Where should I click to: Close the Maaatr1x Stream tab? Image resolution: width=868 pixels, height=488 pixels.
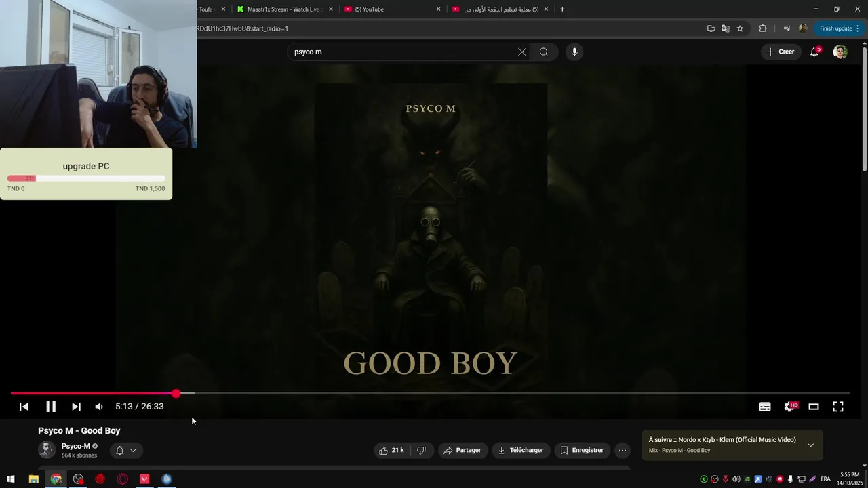[331, 9]
